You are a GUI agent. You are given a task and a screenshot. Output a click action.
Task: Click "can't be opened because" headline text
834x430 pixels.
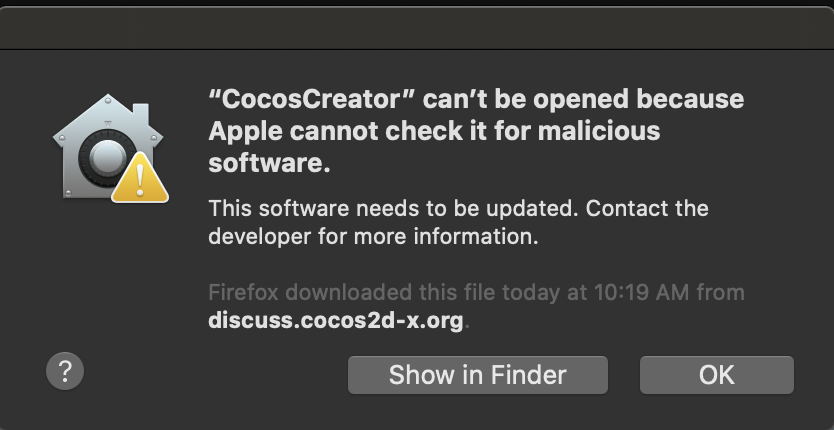click(583, 100)
